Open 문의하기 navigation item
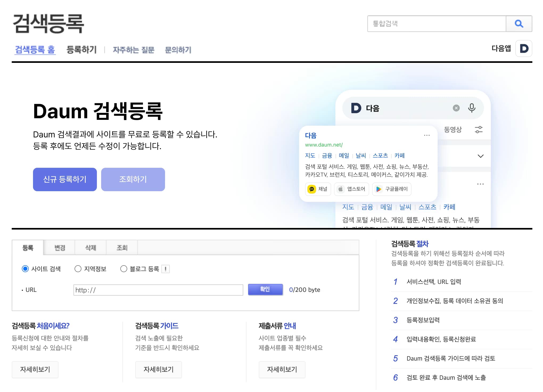 pyautogui.click(x=178, y=50)
